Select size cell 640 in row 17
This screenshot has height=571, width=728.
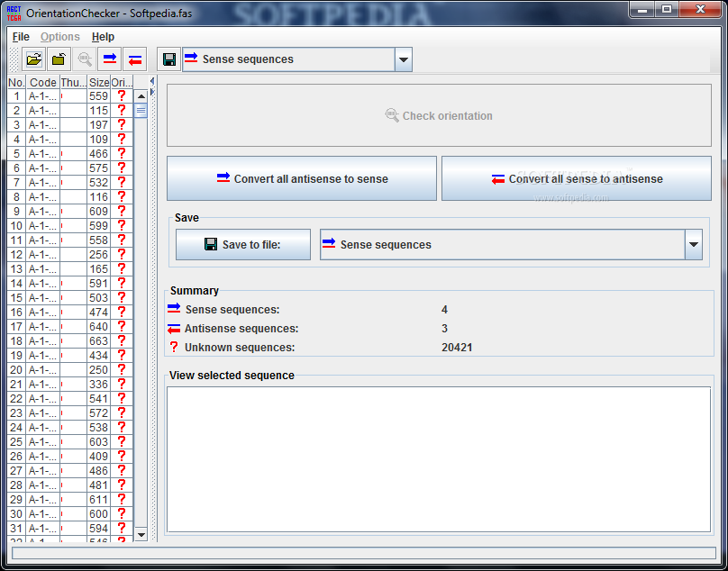click(x=99, y=327)
